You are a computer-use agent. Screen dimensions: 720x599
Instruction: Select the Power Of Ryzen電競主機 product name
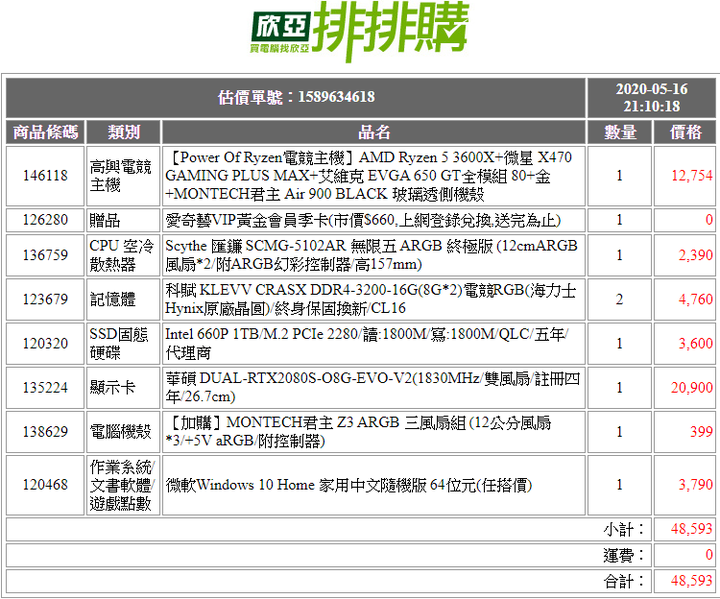coord(374,176)
